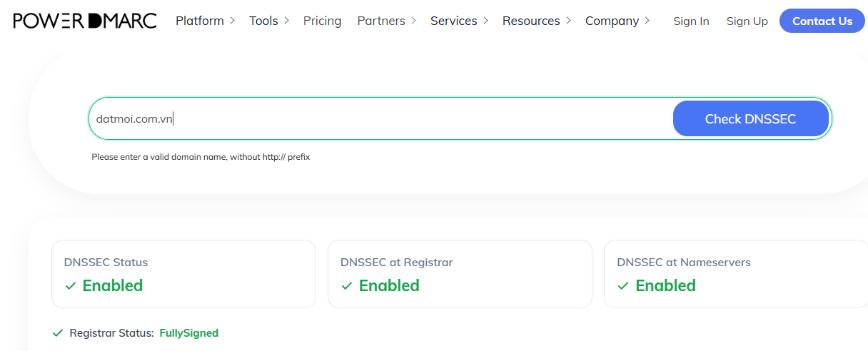868x351 pixels.
Task: Click the Registrar Status checkmark icon
Action: (58, 332)
